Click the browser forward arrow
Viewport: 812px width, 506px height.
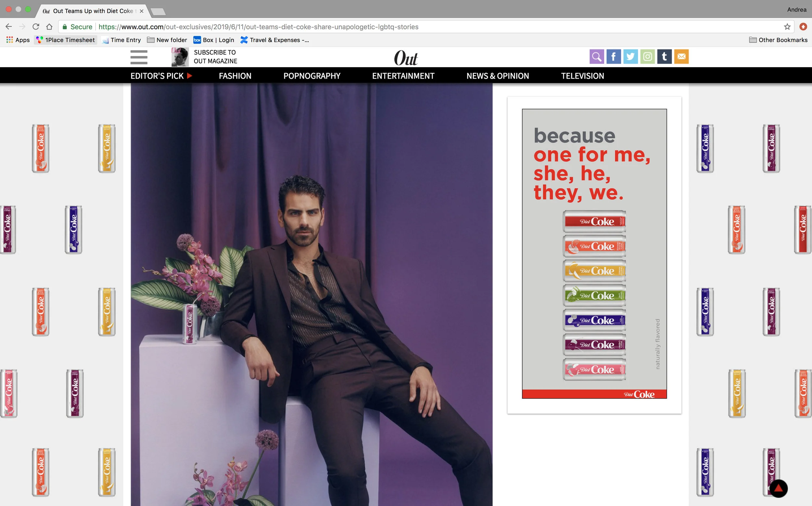[x=22, y=27]
